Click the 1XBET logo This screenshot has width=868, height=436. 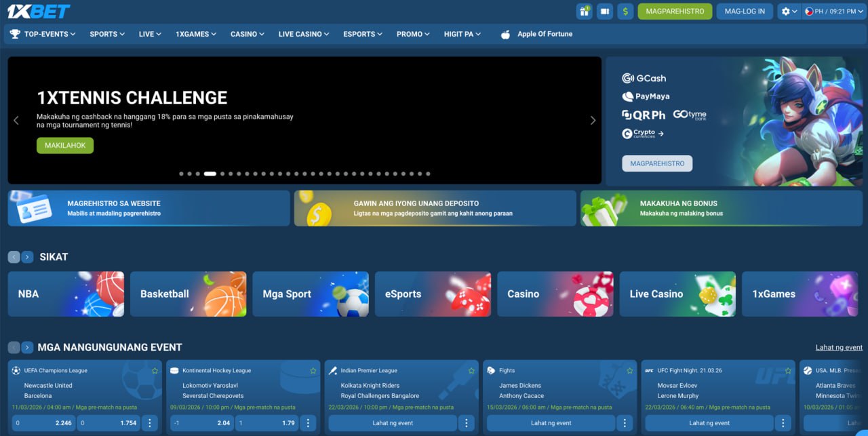[39, 11]
